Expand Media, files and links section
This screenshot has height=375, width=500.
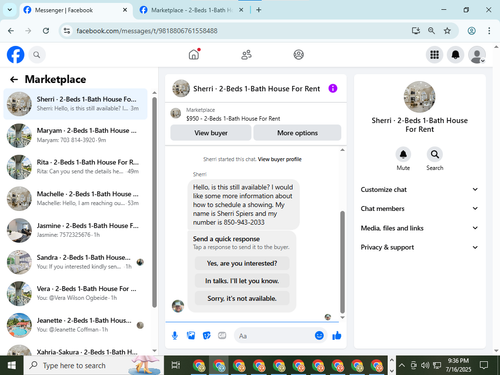click(x=419, y=228)
